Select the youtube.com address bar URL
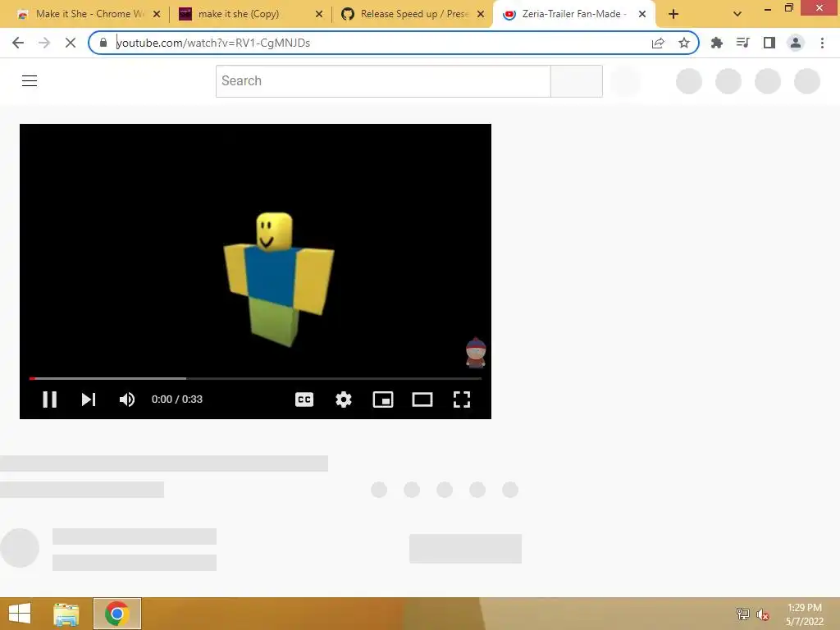The width and height of the screenshot is (840, 630). [212, 43]
